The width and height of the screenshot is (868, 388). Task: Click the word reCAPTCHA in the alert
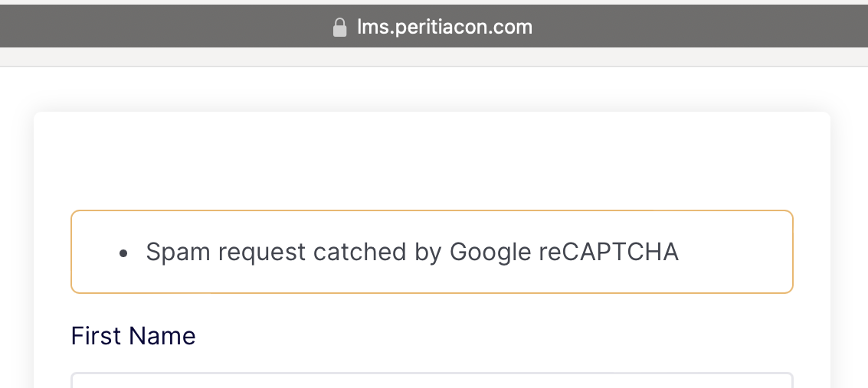click(x=608, y=252)
